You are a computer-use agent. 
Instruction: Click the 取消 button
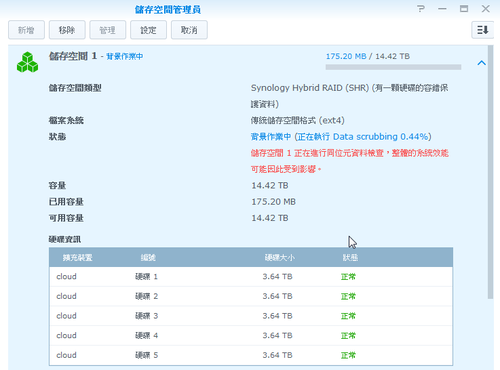tap(189, 30)
